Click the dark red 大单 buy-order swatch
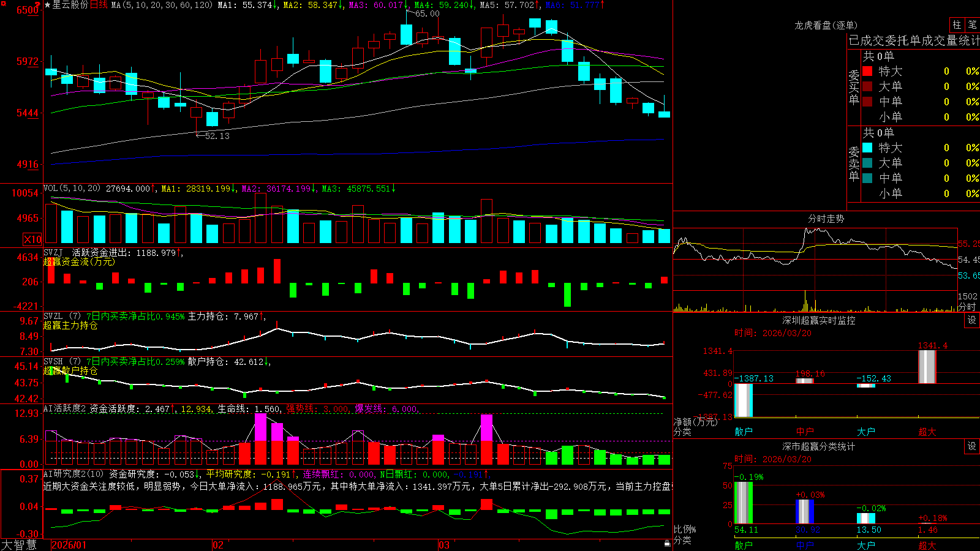Screen dimensions: 980x551 point(867,86)
